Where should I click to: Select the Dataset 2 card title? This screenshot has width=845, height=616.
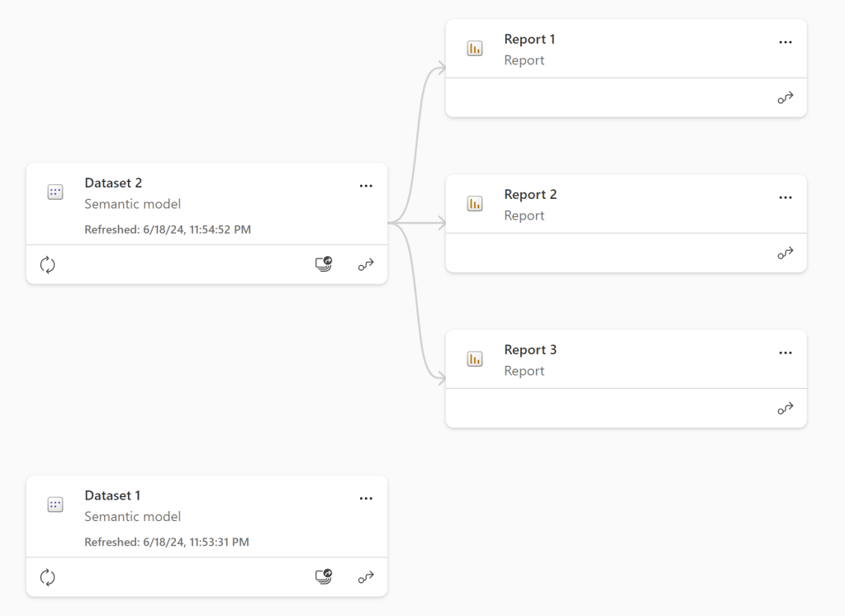point(113,182)
